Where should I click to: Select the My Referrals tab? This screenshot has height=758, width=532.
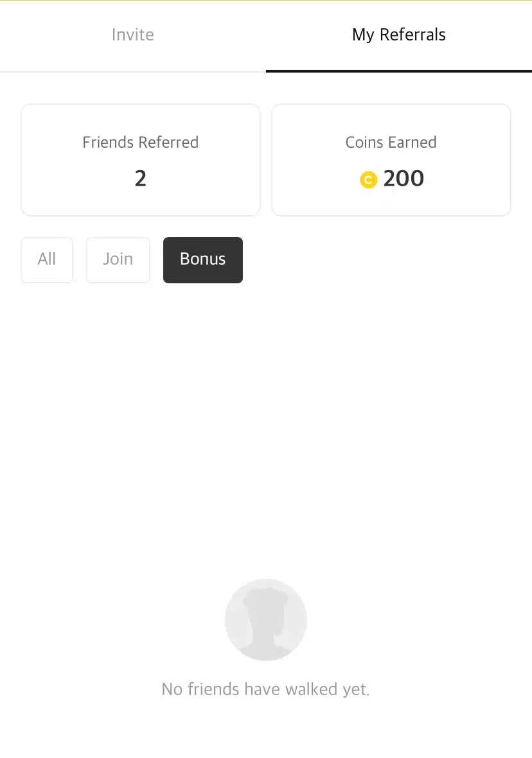399,35
